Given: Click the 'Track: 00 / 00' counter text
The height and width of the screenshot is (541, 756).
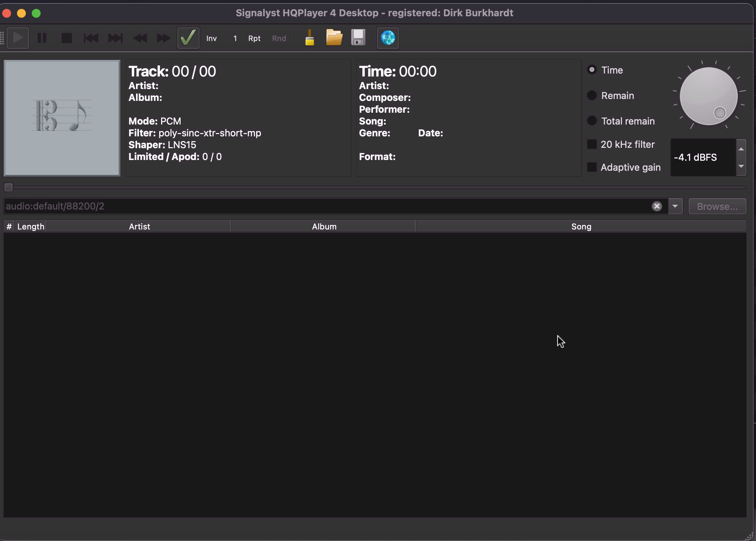Looking at the screenshot, I should (x=172, y=71).
